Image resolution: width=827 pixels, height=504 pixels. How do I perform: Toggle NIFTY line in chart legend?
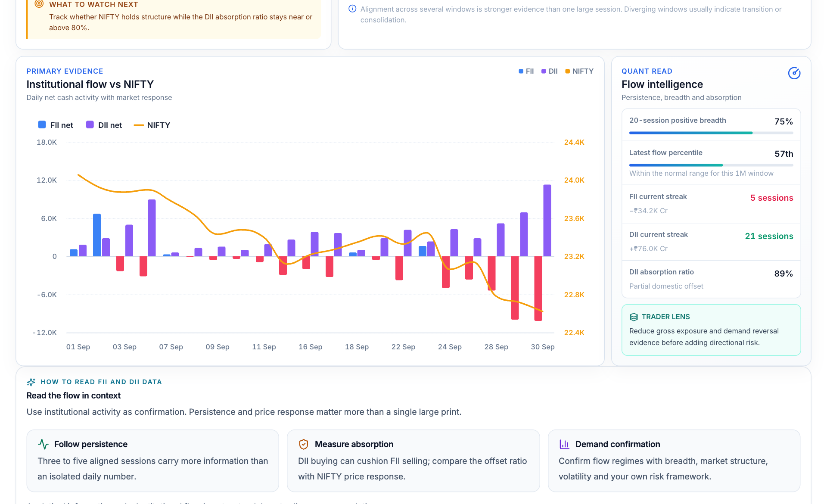152,125
